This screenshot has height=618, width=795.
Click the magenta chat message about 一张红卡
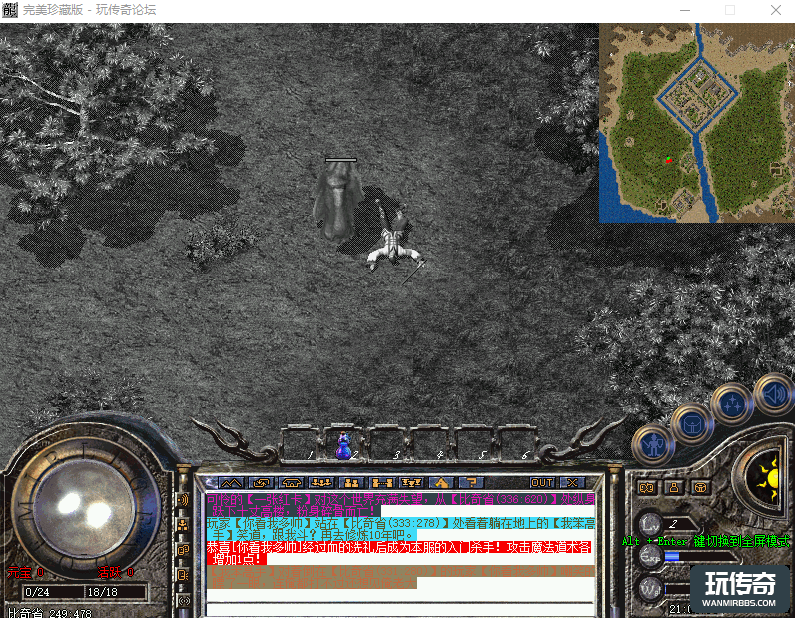click(x=401, y=504)
